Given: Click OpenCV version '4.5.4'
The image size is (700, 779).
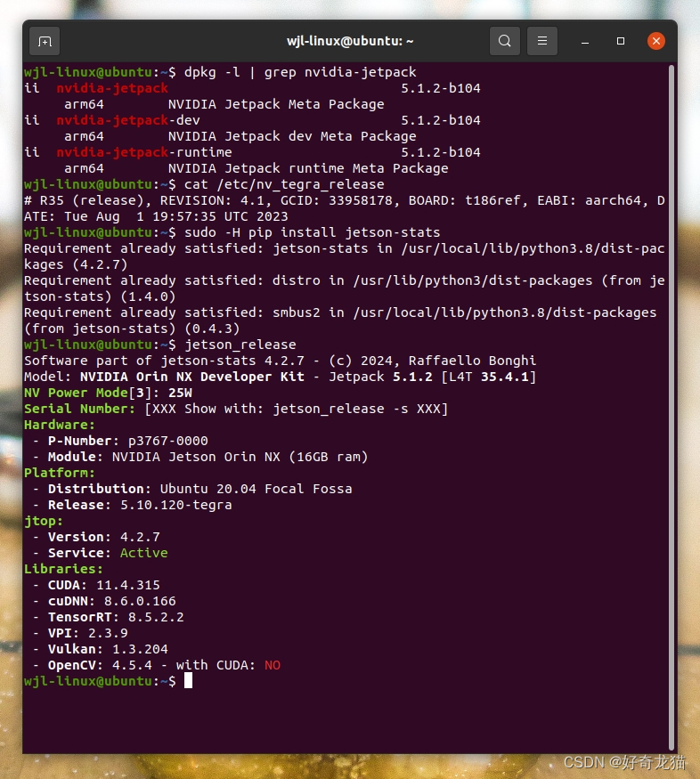Looking at the screenshot, I should coord(132,665).
